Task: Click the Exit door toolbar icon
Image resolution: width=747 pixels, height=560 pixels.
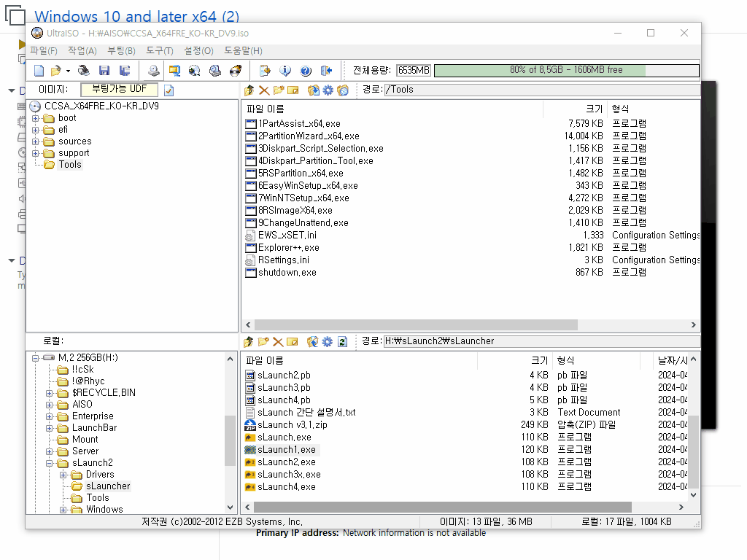Action: (326, 71)
